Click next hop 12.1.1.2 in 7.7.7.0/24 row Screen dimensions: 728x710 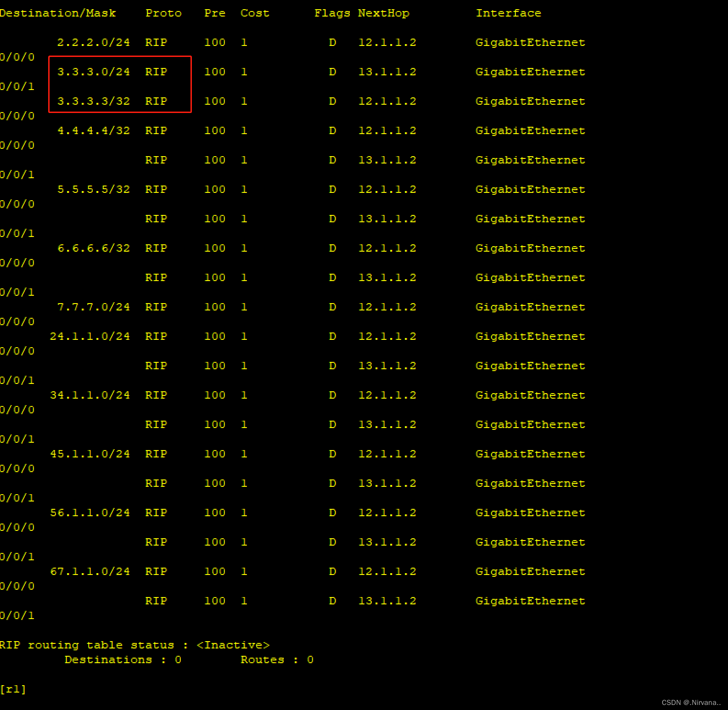tap(387, 307)
